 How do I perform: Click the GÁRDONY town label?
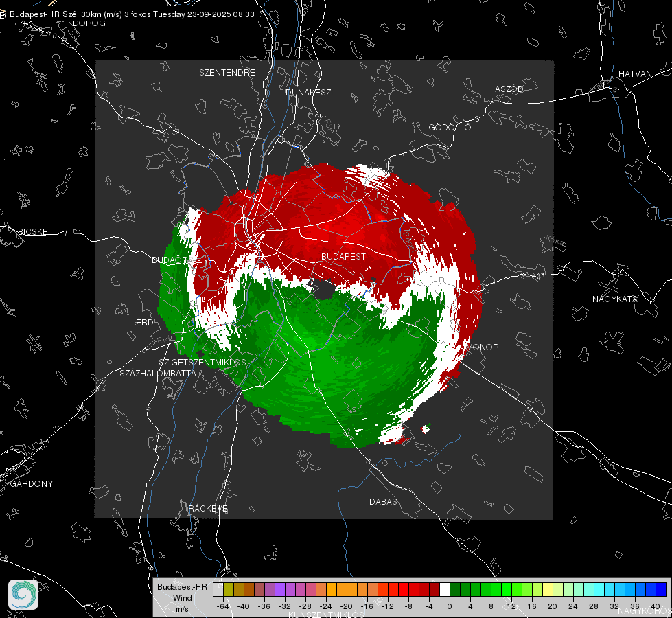[32, 484]
